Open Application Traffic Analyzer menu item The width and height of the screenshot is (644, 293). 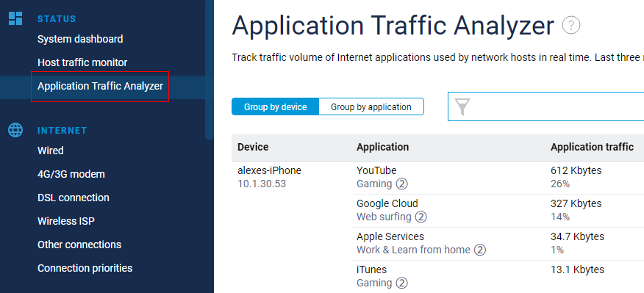[100, 86]
